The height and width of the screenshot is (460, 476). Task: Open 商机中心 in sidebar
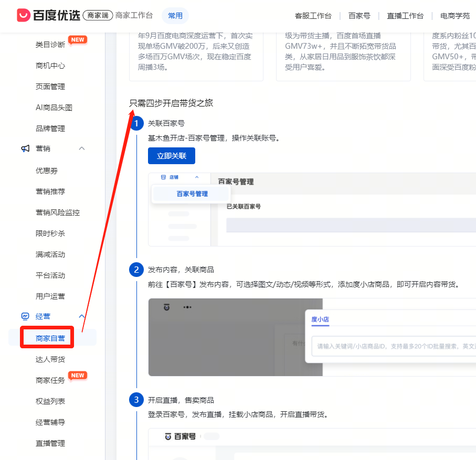click(x=50, y=66)
